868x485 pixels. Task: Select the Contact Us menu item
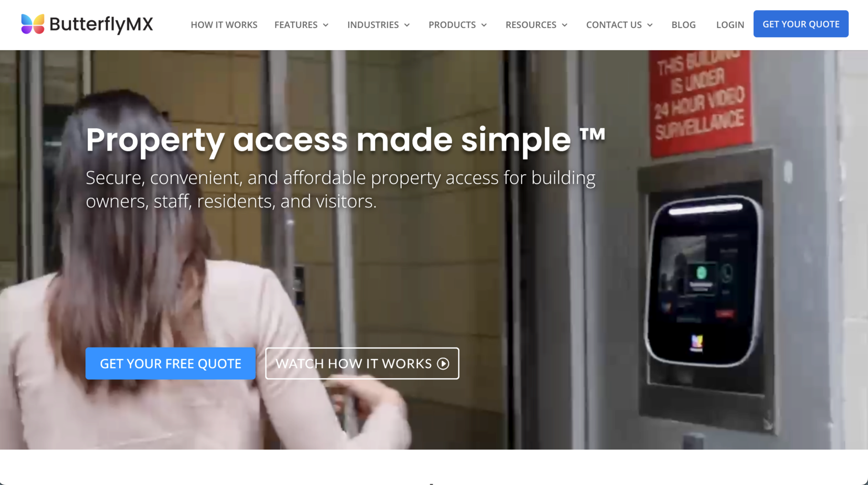(614, 25)
